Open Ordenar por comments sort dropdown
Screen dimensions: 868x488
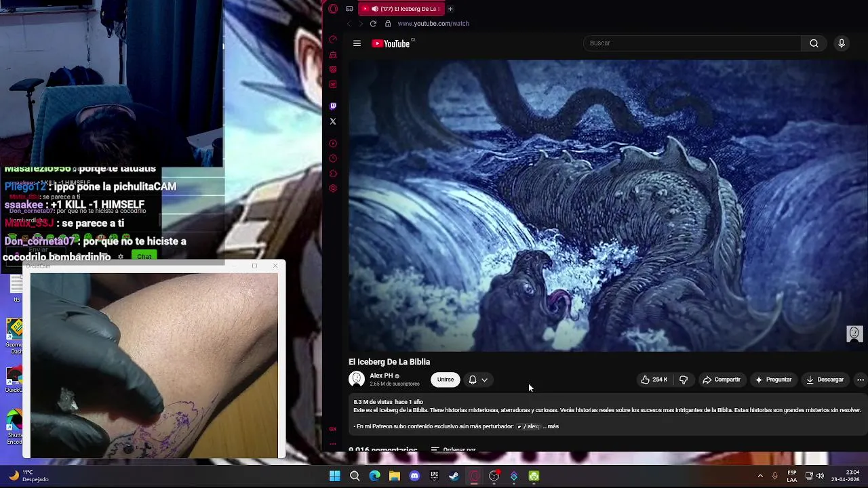click(454, 449)
